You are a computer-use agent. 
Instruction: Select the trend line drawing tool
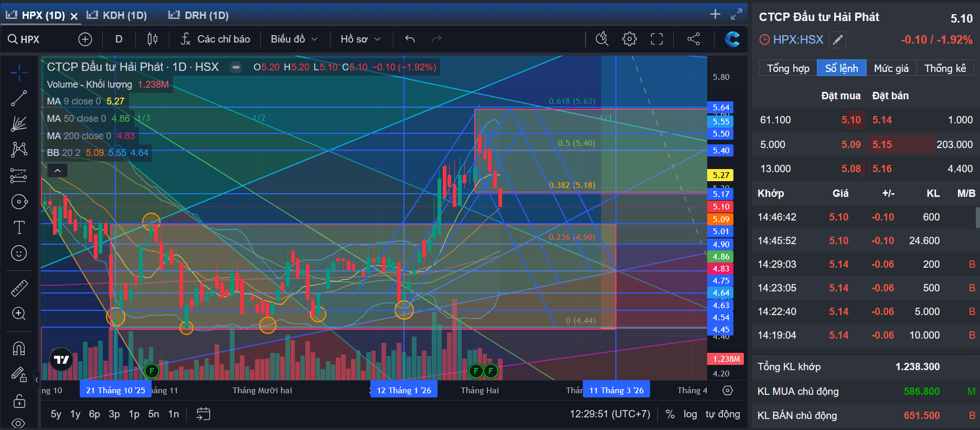point(19,98)
